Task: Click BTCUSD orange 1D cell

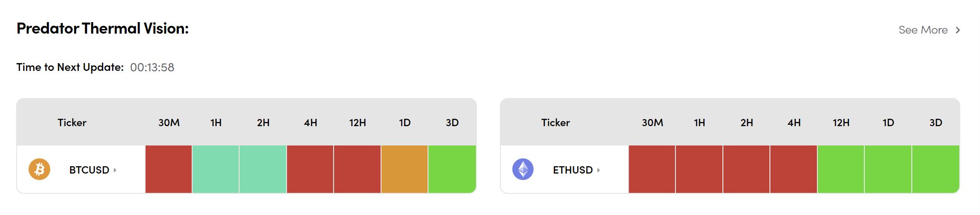Action: pyautogui.click(x=405, y=169)
